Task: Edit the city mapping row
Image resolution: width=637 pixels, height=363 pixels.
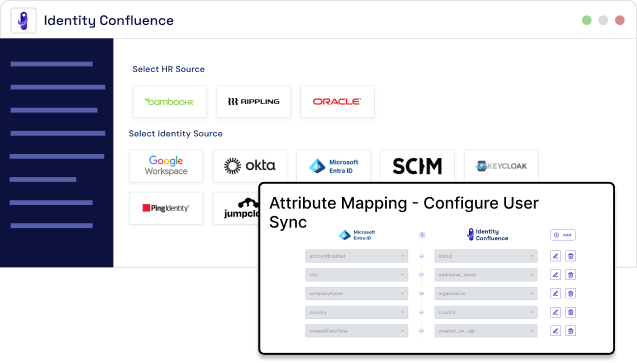Action: coord(555,275)
